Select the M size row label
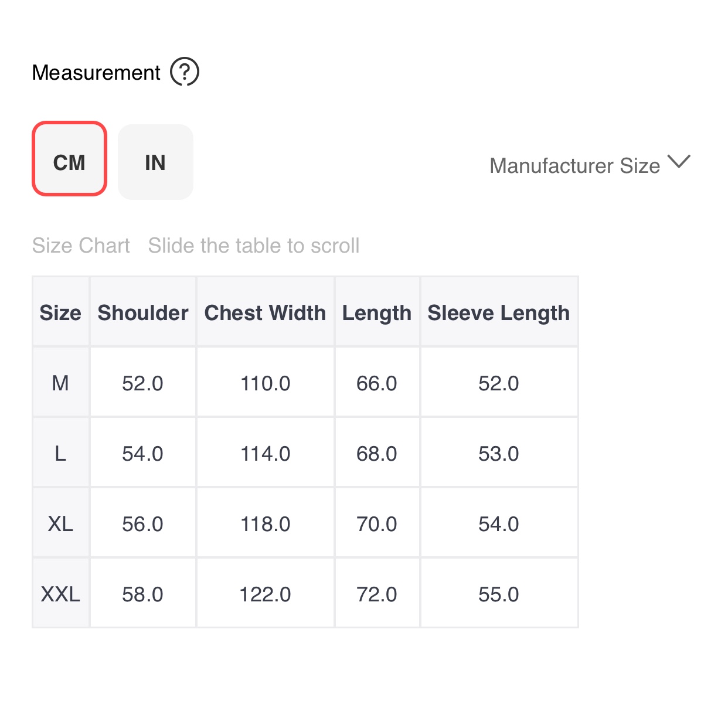Viewport: 728px width, 728px height. click(x=60, y=383)
